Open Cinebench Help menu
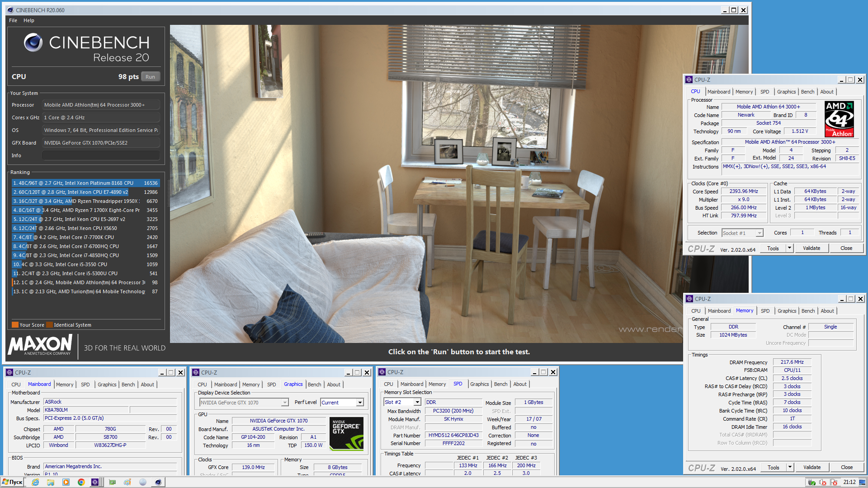868x488 pixels. click(x=29, y=20)
